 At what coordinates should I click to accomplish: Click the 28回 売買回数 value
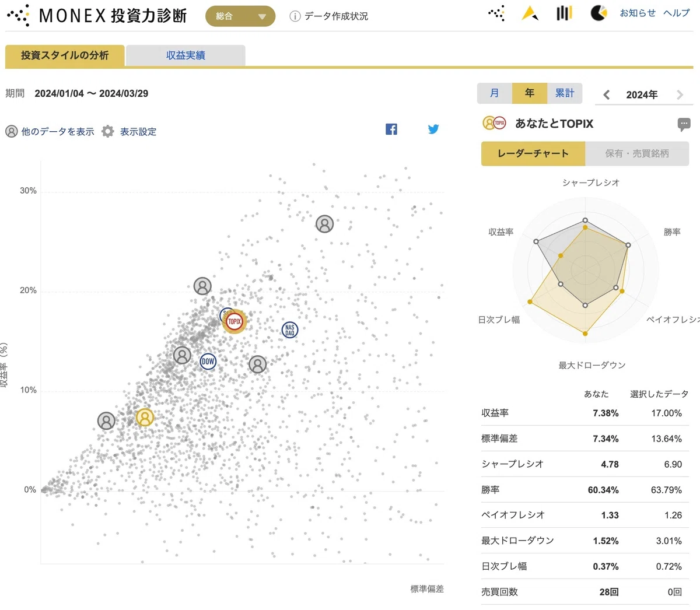click(609, 592)
